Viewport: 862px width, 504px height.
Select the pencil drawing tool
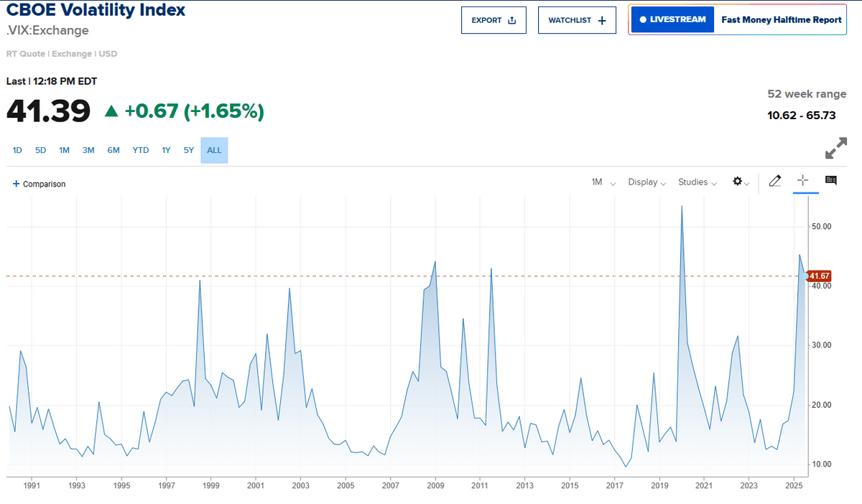[x=774, y=181]
